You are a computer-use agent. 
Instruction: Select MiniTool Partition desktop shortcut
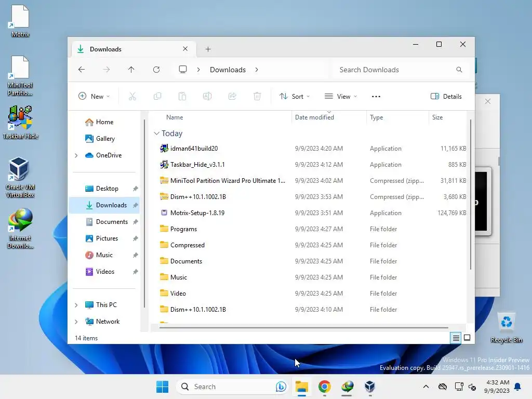(20, 76)
